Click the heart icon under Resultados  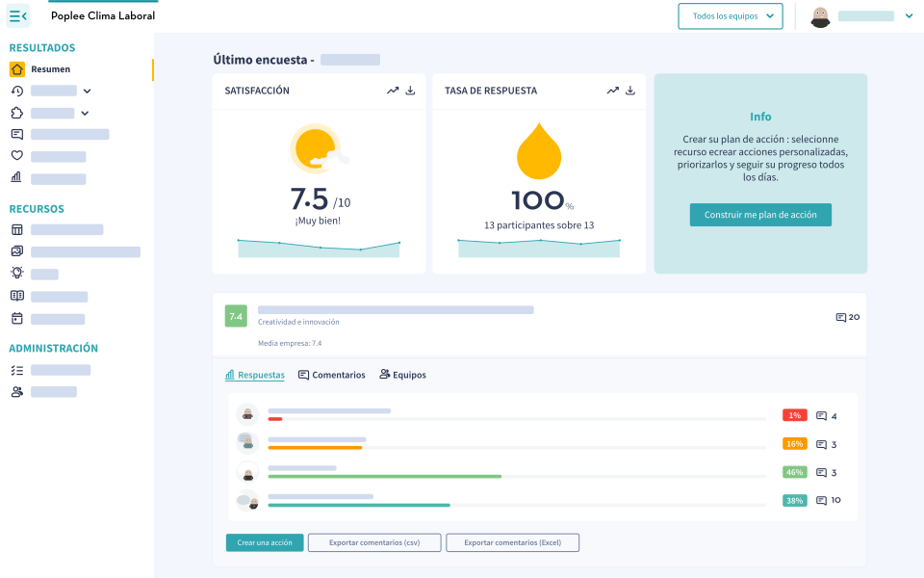click(15, 156)
